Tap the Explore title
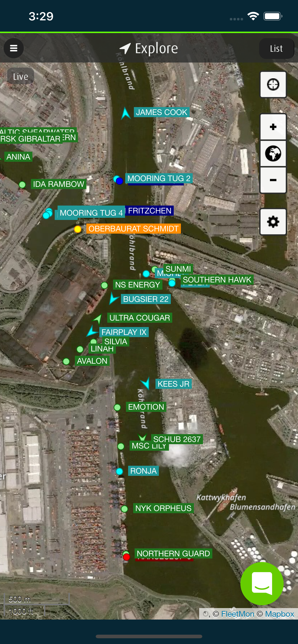 click(x=156, y=48)
